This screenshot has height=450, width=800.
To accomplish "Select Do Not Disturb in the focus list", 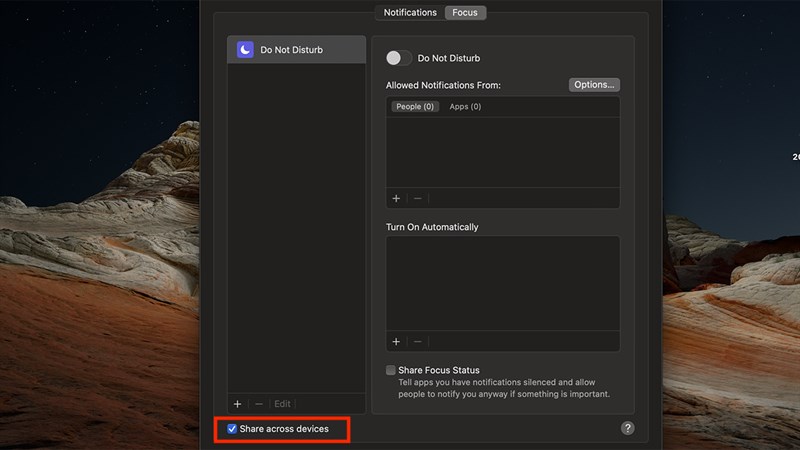I will (x=296, y=50).
